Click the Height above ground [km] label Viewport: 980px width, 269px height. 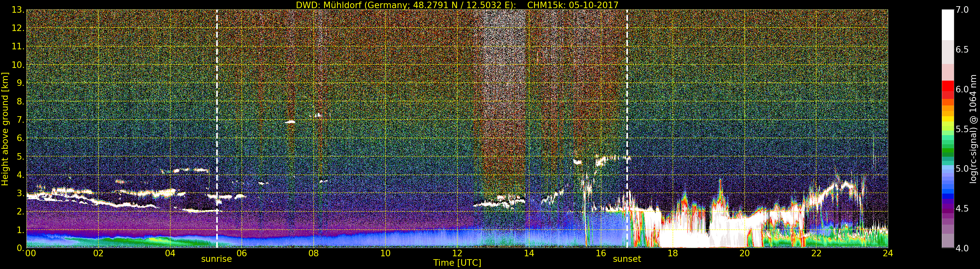point(5,129)
